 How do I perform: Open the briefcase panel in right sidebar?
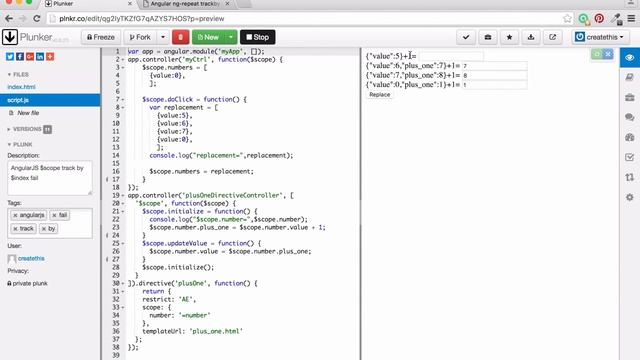point(629,98)
